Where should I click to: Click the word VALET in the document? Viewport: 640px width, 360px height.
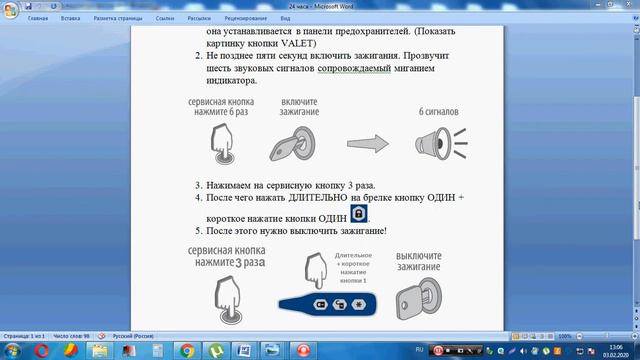coord(297,43)
